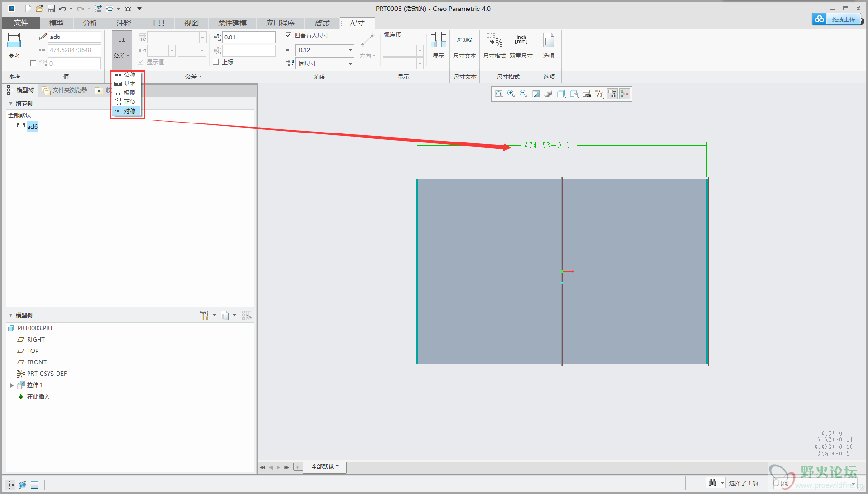This screenshot has width=868, height=494.
Task: Click the Dimension Text (尺寸文本) icon
Action: pyautogui.click(x=465, y=40)
